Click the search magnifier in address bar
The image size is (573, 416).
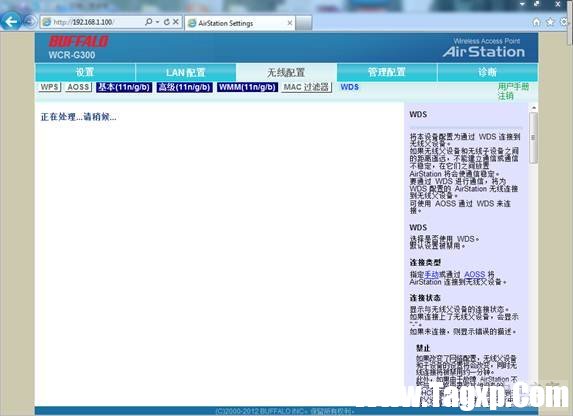point(148,22)
